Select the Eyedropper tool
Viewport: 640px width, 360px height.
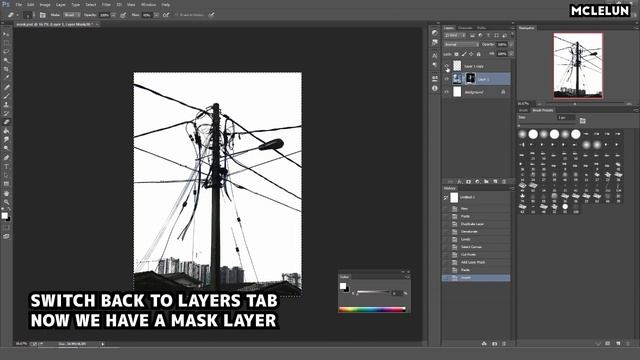pos(6,78)
